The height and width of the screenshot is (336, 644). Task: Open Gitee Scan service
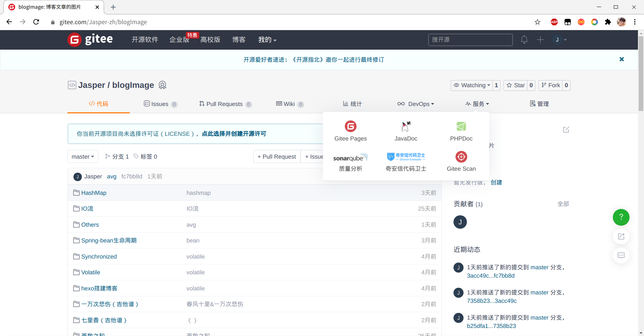tap(461, 162)
